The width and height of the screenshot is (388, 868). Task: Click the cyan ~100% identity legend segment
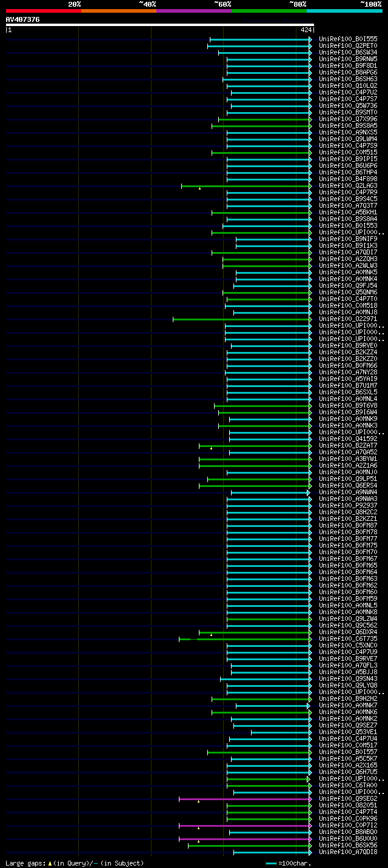344,10
